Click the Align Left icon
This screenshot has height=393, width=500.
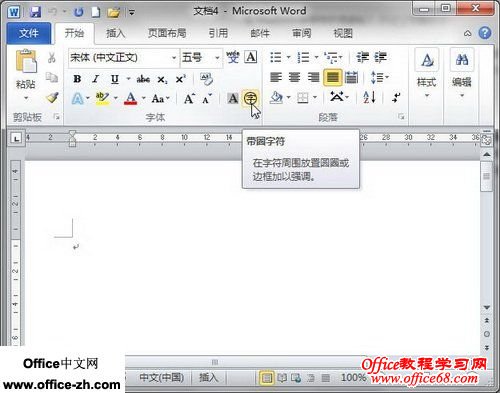click(x=276, y=77)
